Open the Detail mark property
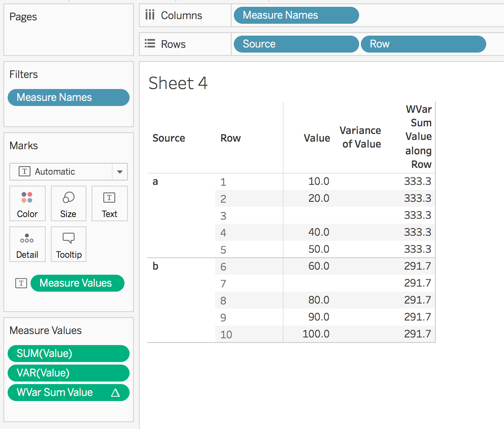 click(x=27, y=244)
